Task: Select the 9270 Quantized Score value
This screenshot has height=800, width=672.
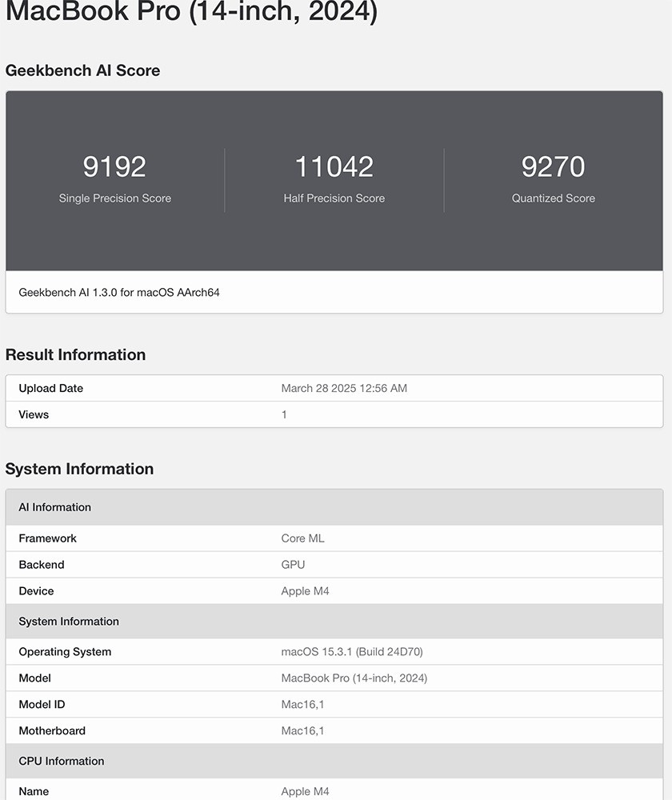Action: (553, 166)
